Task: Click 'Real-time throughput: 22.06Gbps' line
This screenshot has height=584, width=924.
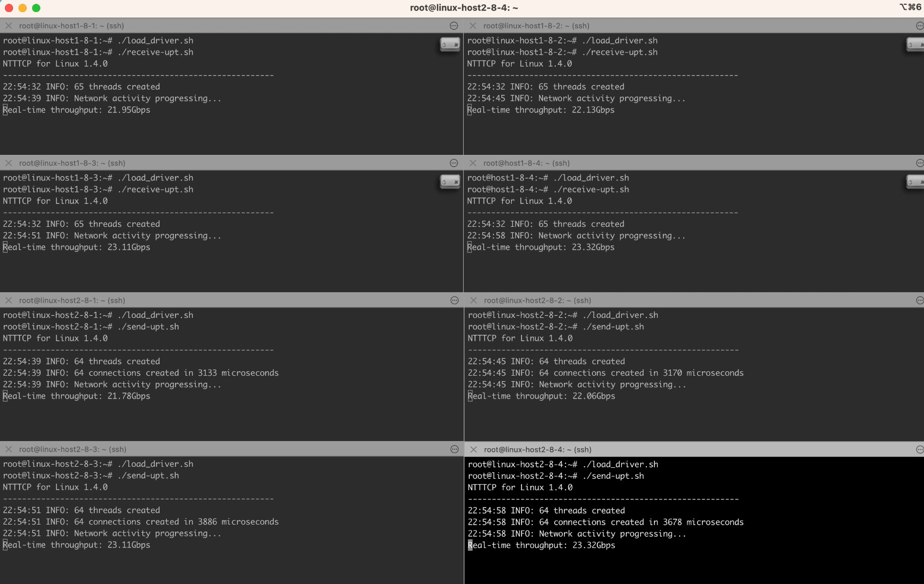Action: tap(541, 396)
